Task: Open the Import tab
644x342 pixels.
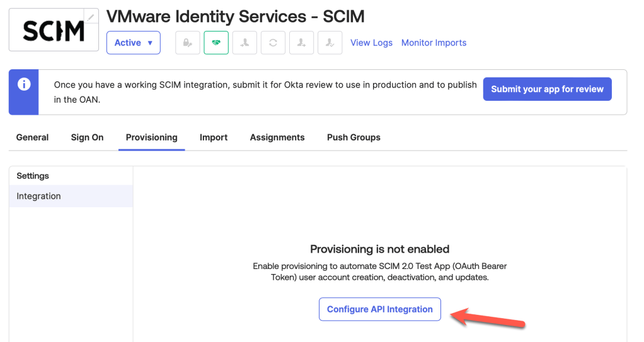Action: 214,137
